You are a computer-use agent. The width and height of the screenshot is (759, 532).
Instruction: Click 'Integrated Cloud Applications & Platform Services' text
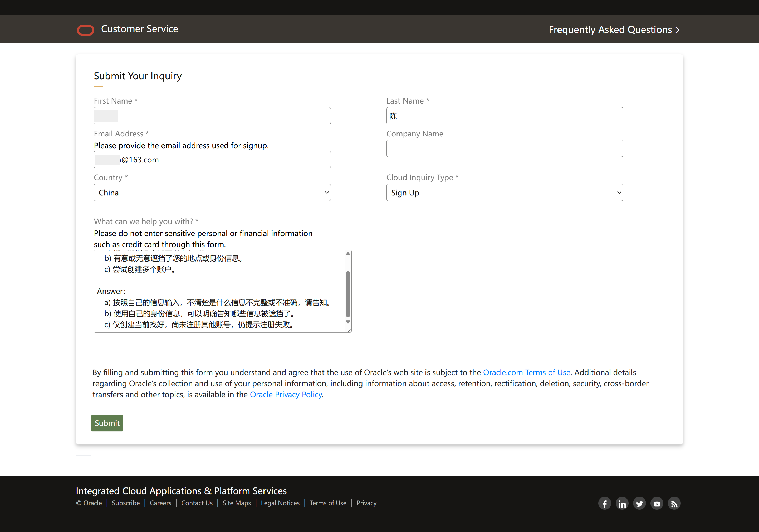click(x=181, y=491)
